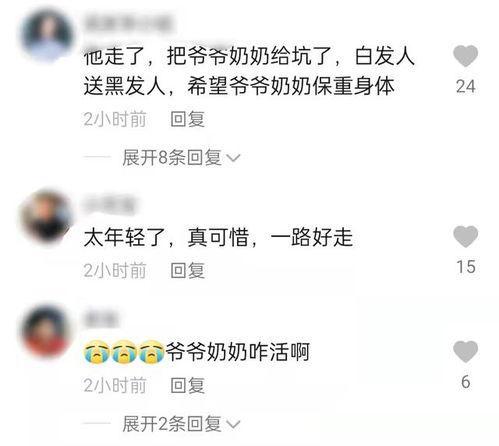Like the comment with 24 likes
The image size is (499, 446).
coord(465,56)
